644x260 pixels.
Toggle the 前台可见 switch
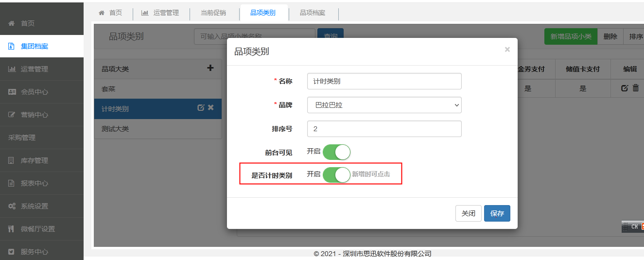pos(336,152)
